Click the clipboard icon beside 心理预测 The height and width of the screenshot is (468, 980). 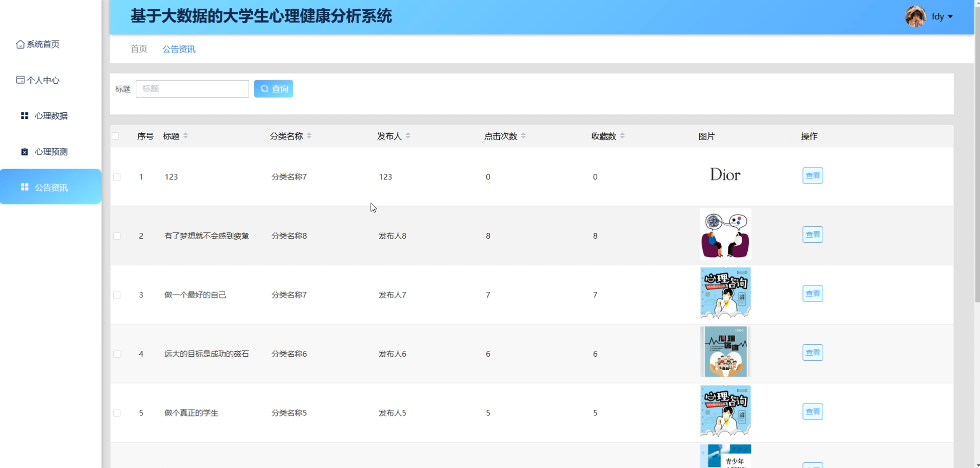coord(24,151)
